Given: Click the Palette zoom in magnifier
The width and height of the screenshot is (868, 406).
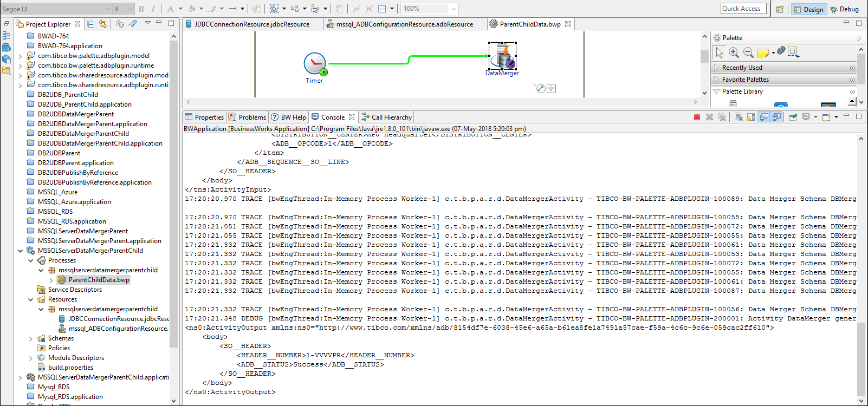Looking at the screenshot, I should pyautogui.click(x=734, y=53).
